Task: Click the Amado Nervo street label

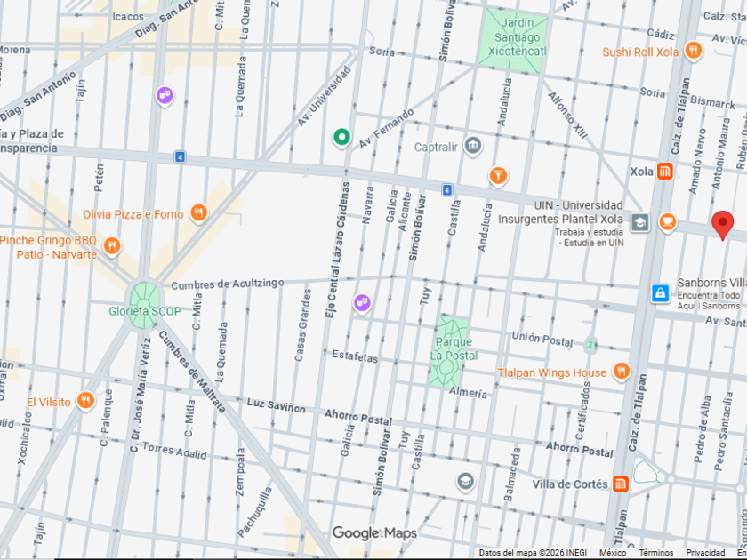Action: [697, 161]
